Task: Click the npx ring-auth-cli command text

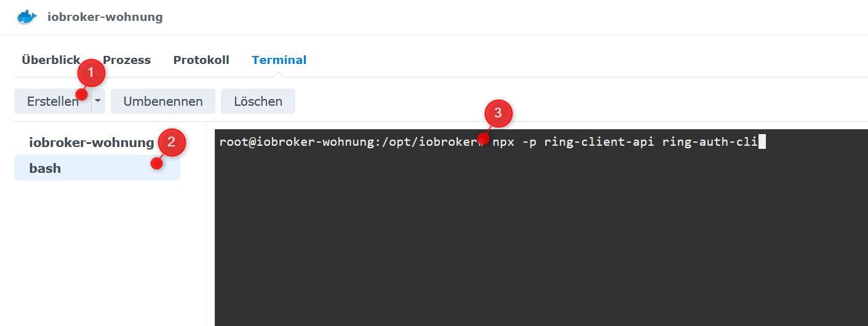Action: [x=624, y=143]
